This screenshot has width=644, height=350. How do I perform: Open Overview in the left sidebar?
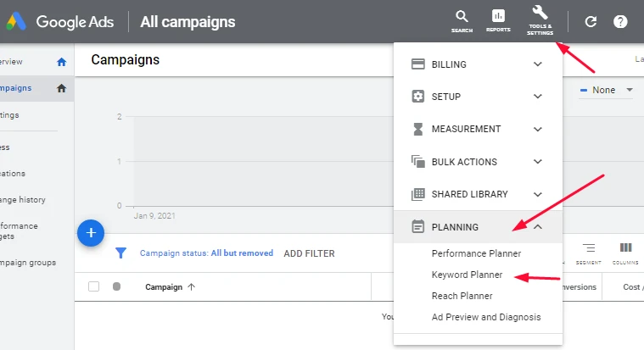point(11,62)
